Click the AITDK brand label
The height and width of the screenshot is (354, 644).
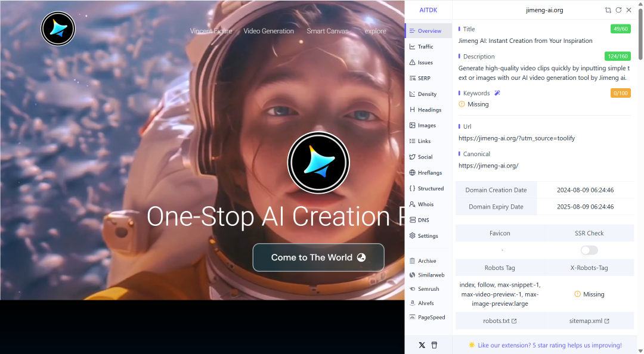(x=428, y=10)
